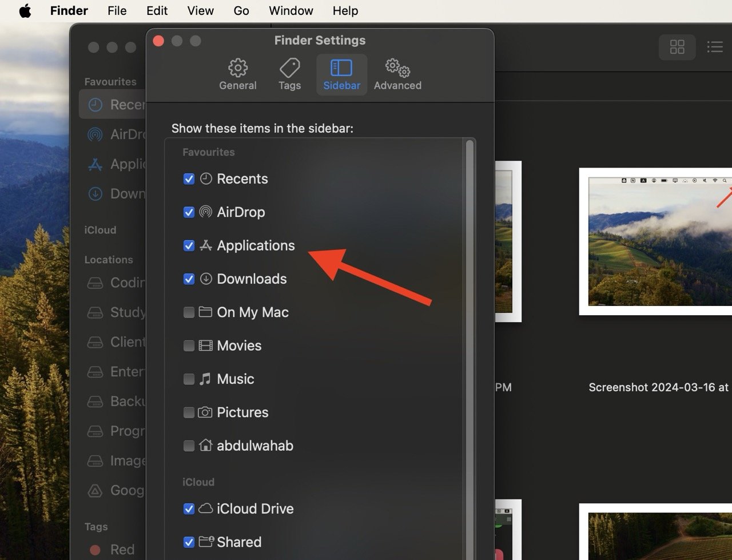This screenshot has width=732, height=560.
Task: Enable the Music checkbox
Action: tap(189, 379)
